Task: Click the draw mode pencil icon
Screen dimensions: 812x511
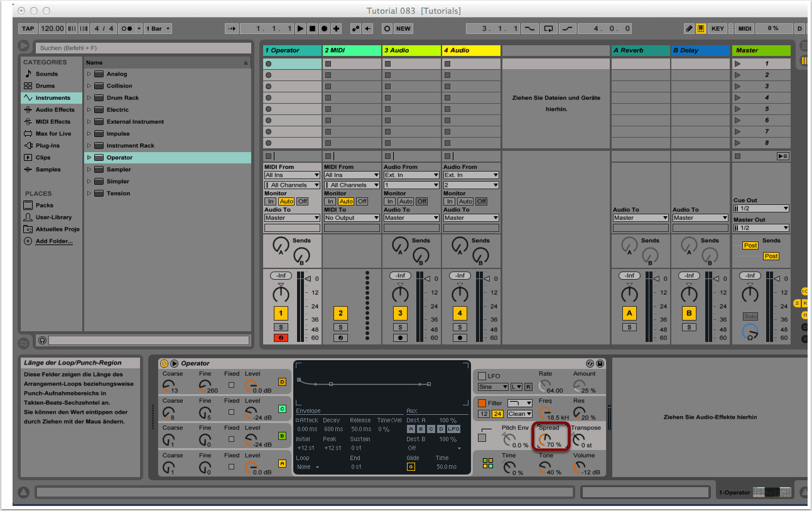Action: coord(690,28)
